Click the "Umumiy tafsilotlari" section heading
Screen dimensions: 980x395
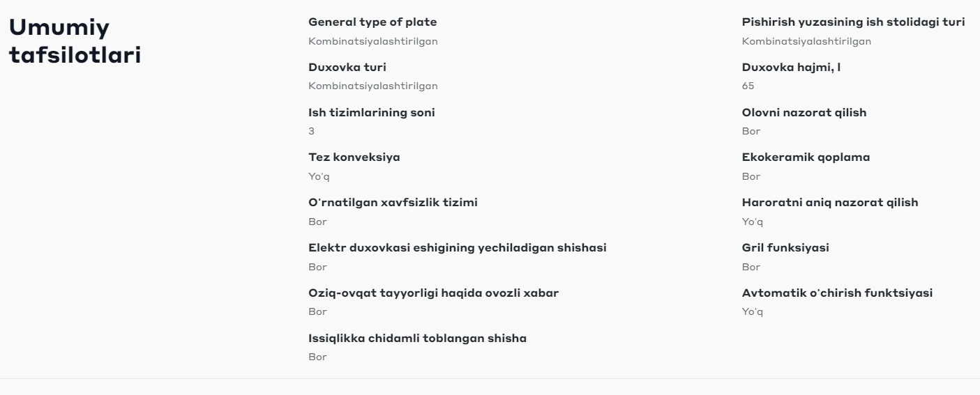tap(74, 42)
